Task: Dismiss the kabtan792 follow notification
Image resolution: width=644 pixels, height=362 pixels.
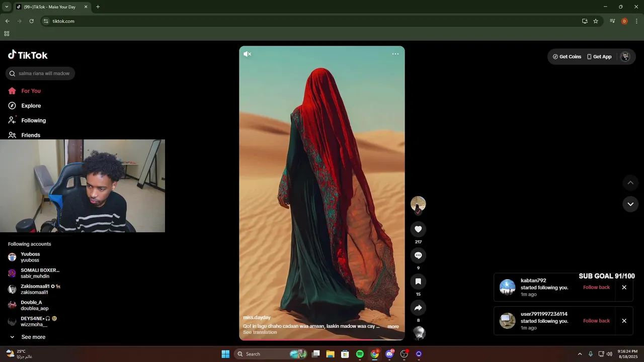Action: pyautogui.click(x=624, y=288)
